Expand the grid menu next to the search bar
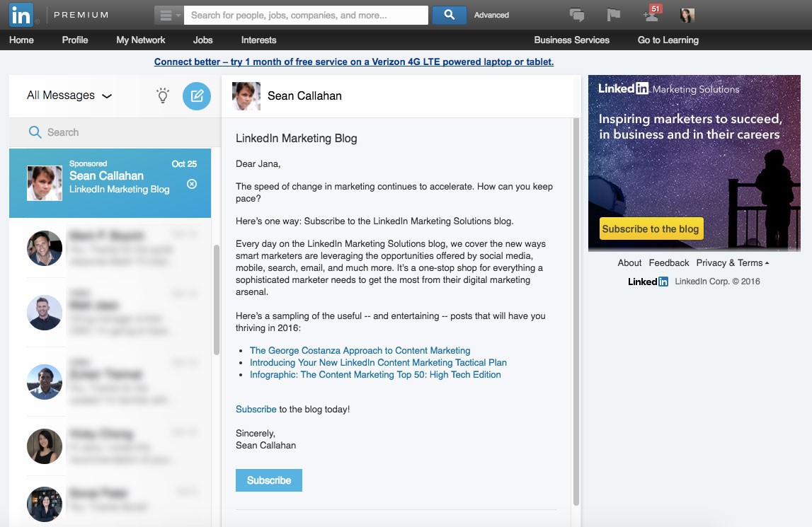 (x=167, y=14)
